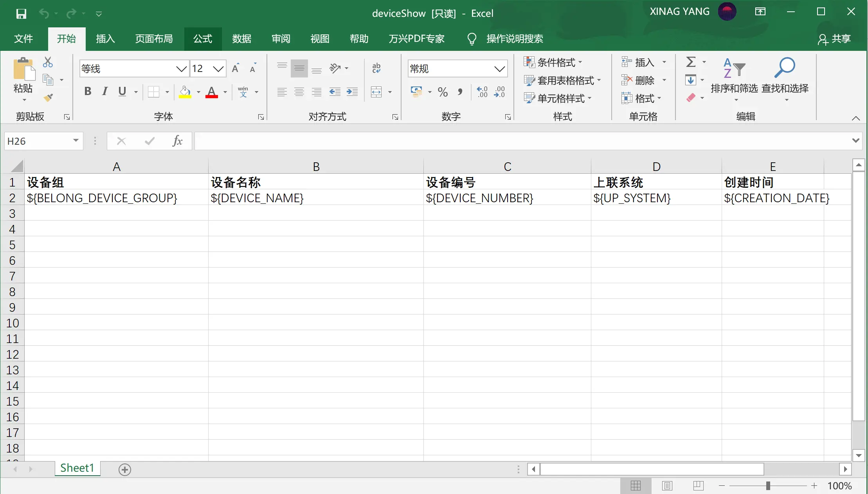Toggle Bold formatting
868x494 pixels.
pos(88,92)
